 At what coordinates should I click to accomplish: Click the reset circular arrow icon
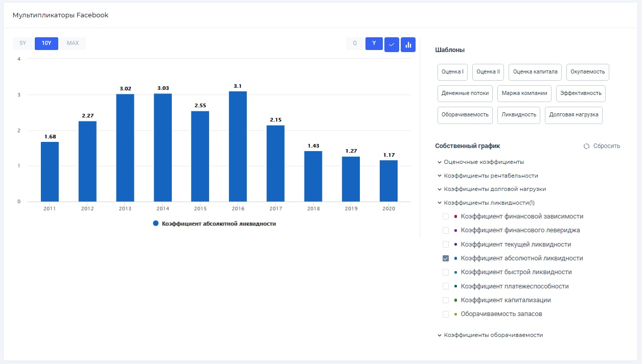pos(587,146)
